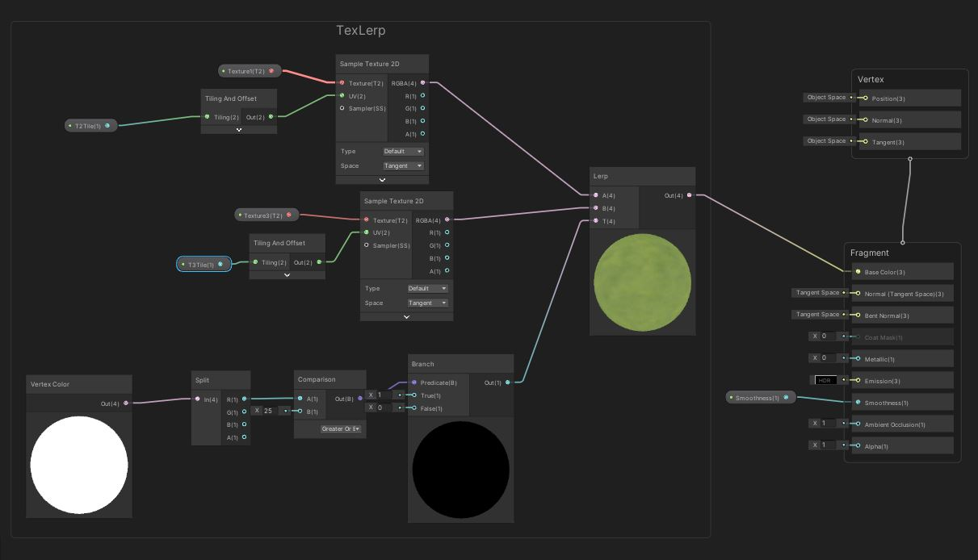The image size is (978, 560).
Task: Open the Type dropdown on the top Sample Texture 2D
Action: (403, 151)
